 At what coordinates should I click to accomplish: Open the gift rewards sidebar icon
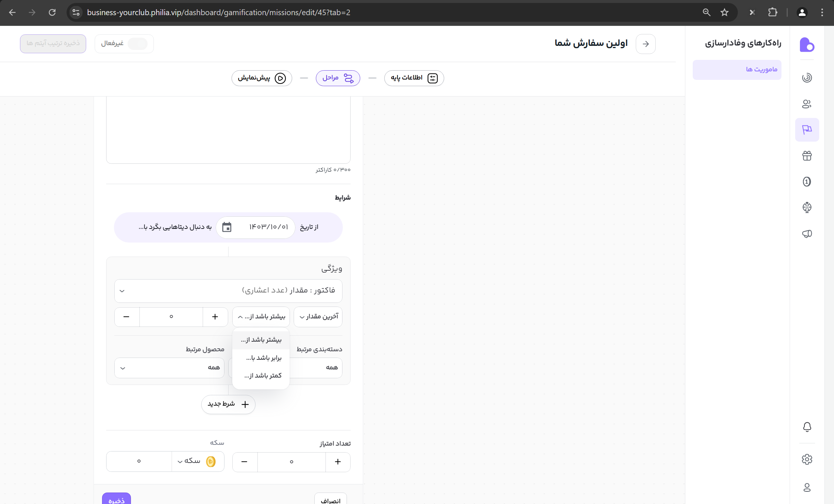807,156
